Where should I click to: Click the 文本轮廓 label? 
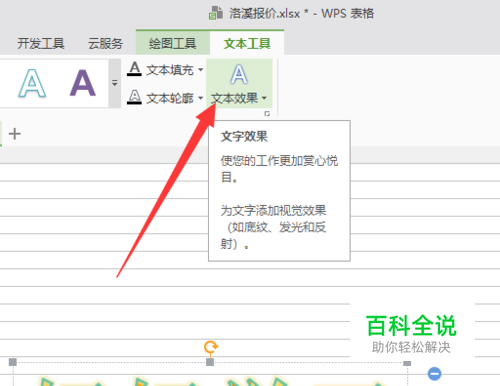click(170, 98)
